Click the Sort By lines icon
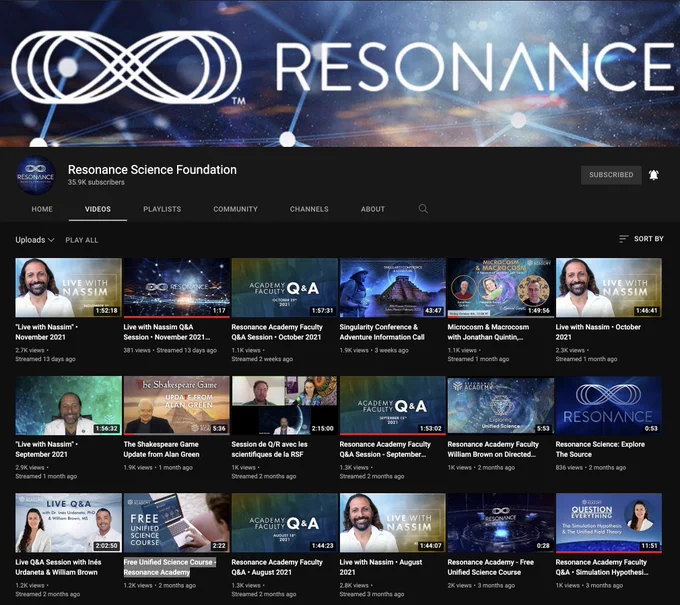Viewport: 680px width, 605px height. pos(624,239)
